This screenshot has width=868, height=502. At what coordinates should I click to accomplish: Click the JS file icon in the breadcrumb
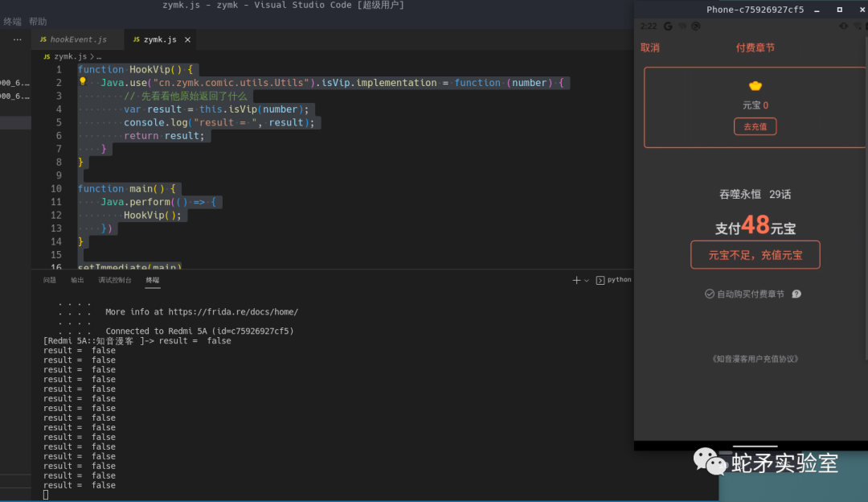(x=47, y=56)
